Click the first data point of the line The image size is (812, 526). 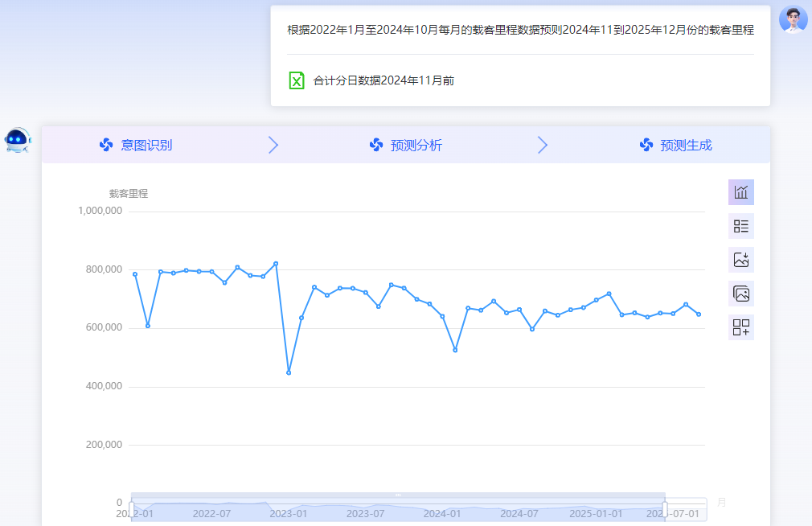click(135, 274)
